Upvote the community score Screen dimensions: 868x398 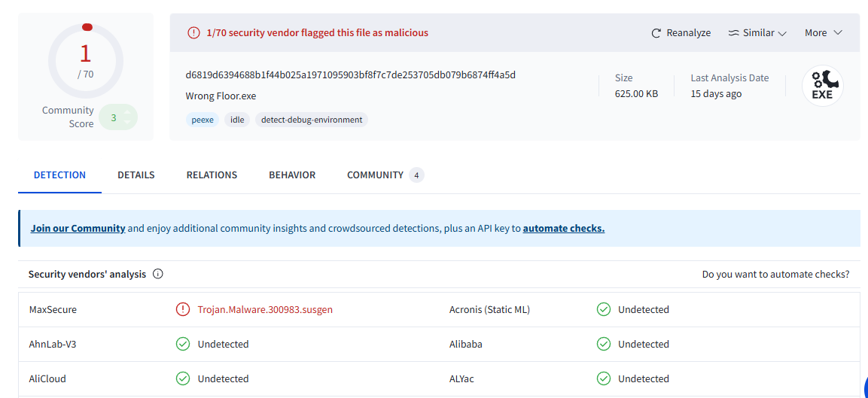(x=127, y=112)
